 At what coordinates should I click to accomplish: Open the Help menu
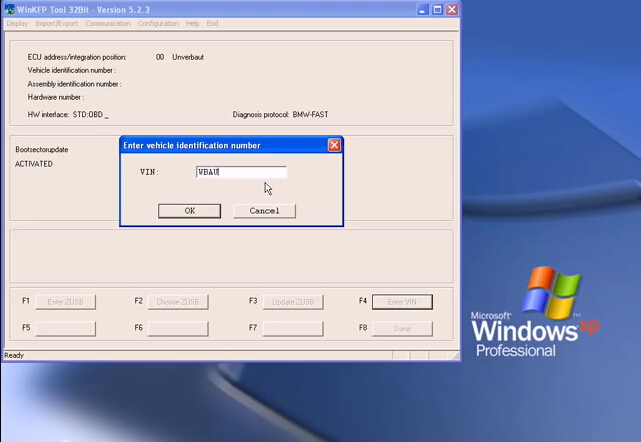tap(193, 23)
